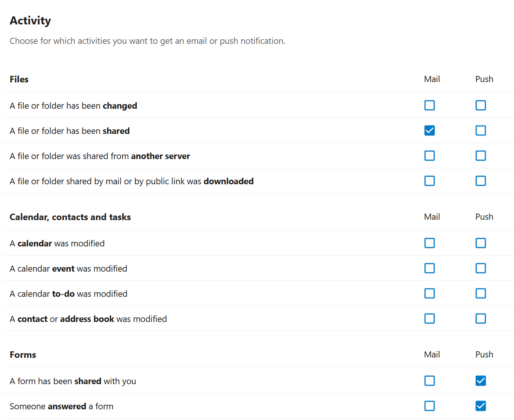Image resolution: width=514 pixels, height=420 pixels.
Task: Check Push for calendar to-do modified
Action: (x=481, y=293)
